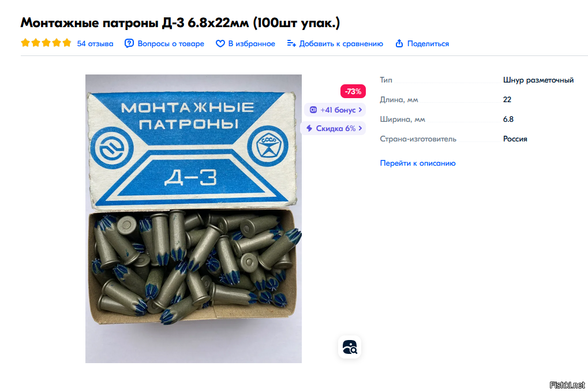
Task: Click the five-star rating
Action: 46,43
